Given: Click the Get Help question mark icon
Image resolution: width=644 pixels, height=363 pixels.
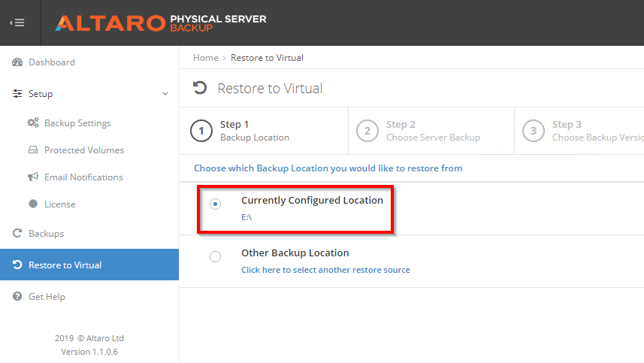Looking at the screenshot, I should click(x=17, y=297).
